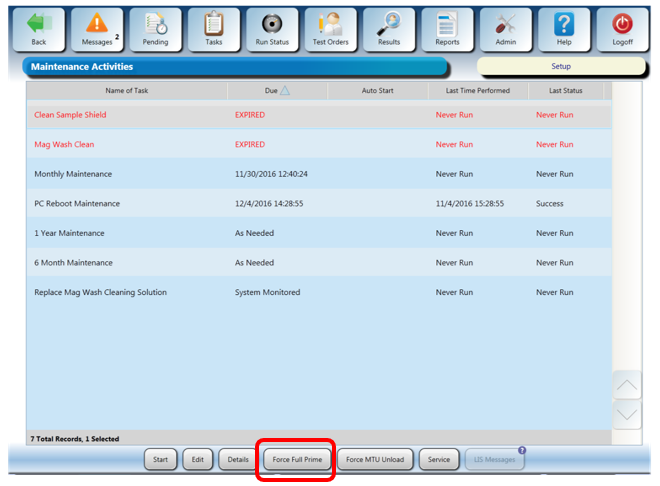Click the red Logoff power icon
The height and width of the screenshot is (486, 660).
coord(623,25)
